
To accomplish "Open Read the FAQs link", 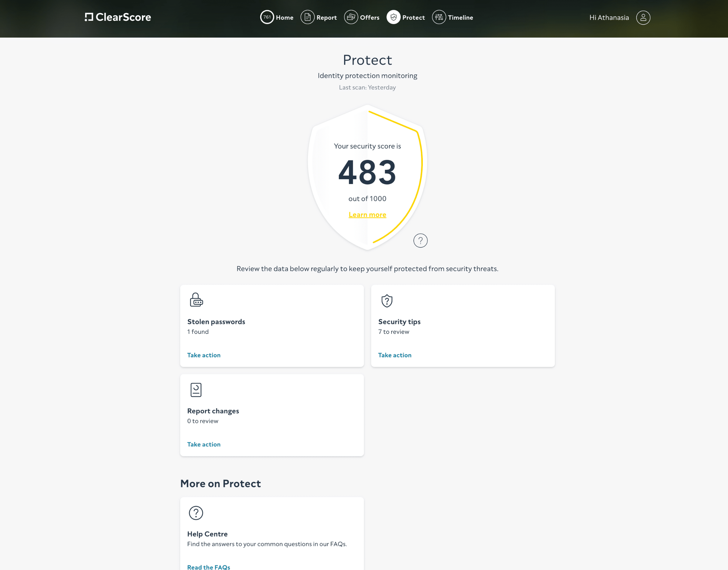I will [208, 567].
